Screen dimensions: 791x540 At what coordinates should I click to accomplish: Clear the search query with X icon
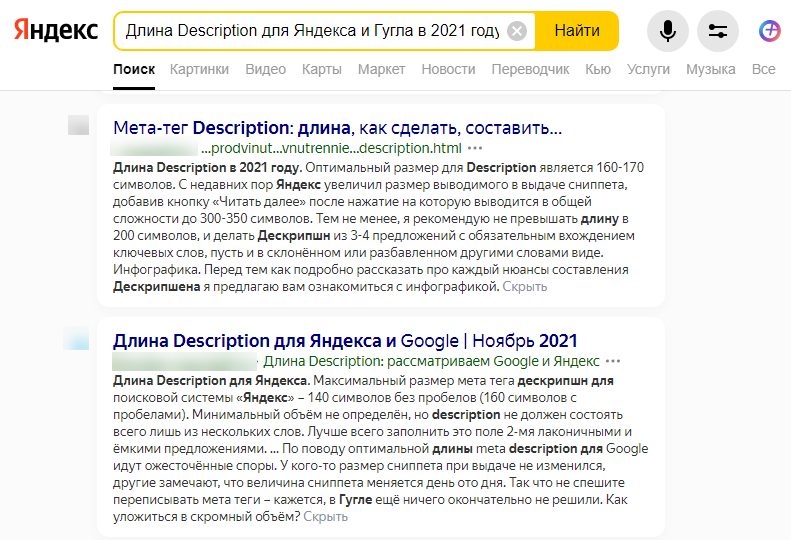pyautogui.click(x=517, y=31)
